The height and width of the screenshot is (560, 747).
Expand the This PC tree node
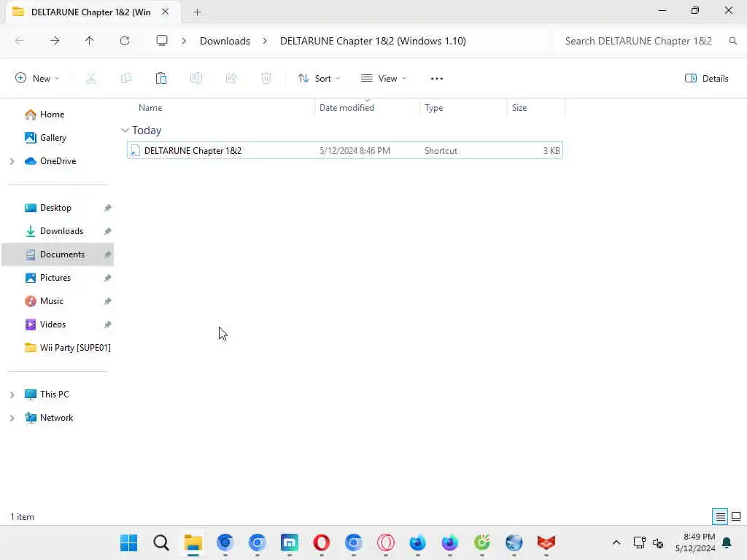pos(12,394)
